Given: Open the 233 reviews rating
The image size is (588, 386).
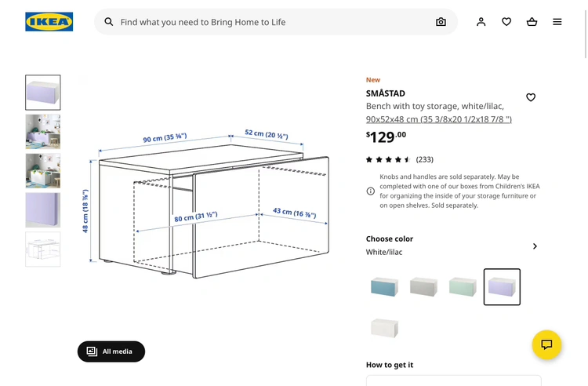Looking at the screenshot, I should pos(400,159).
